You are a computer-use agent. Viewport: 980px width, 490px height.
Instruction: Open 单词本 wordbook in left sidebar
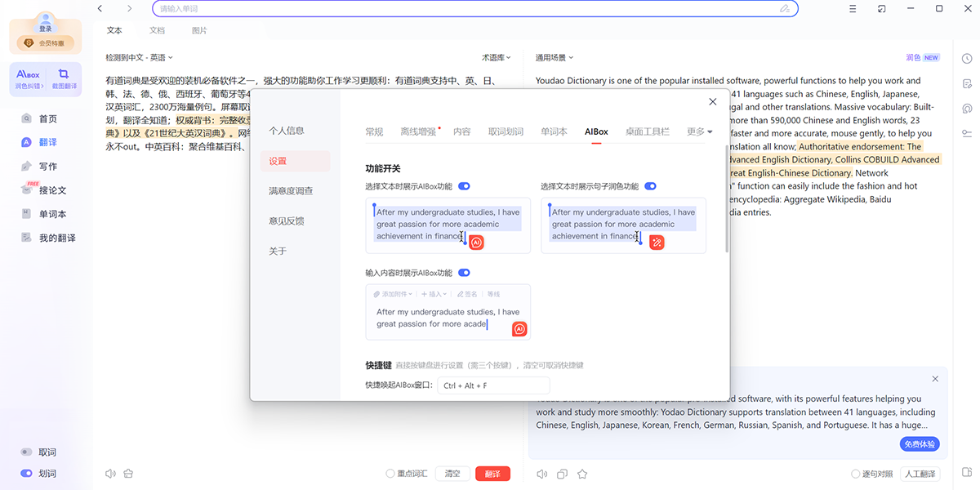[52, 214]
